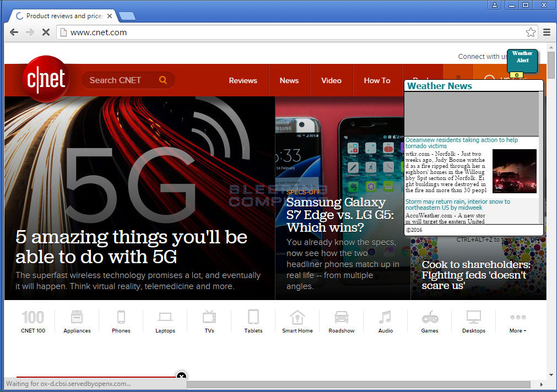This screenshot has width=557, height=392.
Task: Open the News menu
Action: 289,80
